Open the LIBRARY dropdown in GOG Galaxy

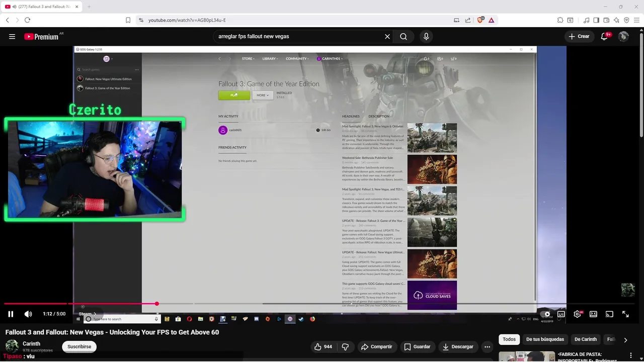[270, 59]
